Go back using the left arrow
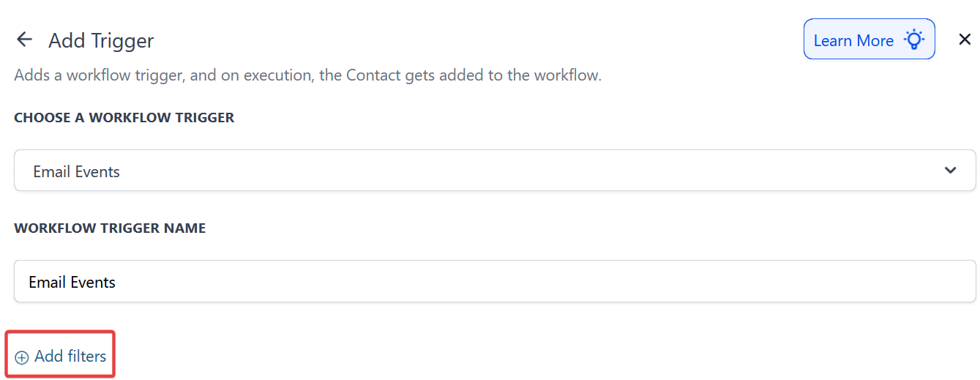This screenshot has height=380, width=980. (x=25, y=40)
